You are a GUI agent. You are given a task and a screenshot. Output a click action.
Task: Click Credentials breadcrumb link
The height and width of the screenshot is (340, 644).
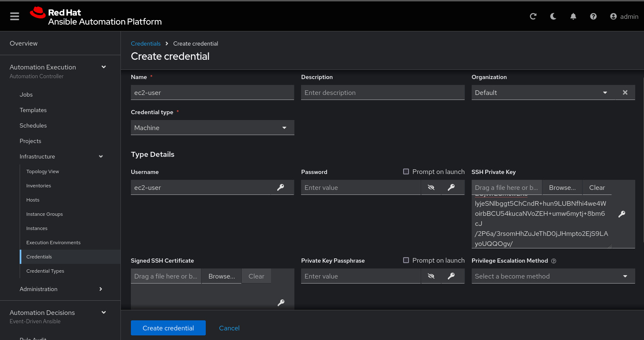tap(146, 43)
